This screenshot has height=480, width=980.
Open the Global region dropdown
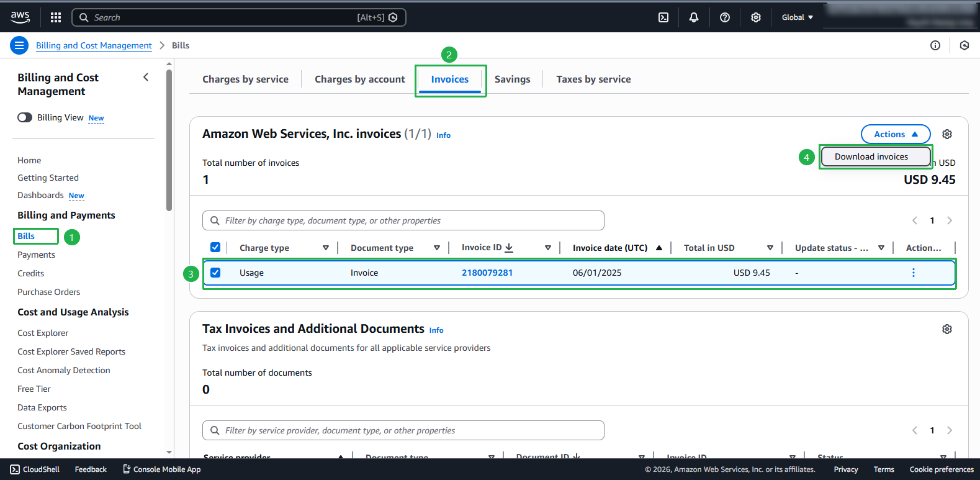(x=798, y=17)
